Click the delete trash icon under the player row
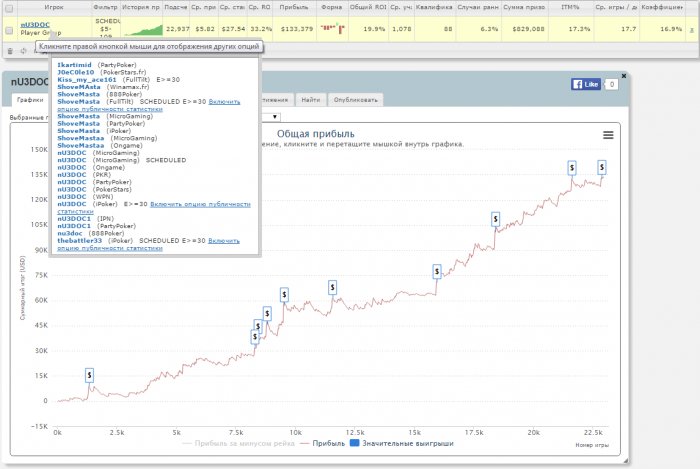 click(10, 49)
